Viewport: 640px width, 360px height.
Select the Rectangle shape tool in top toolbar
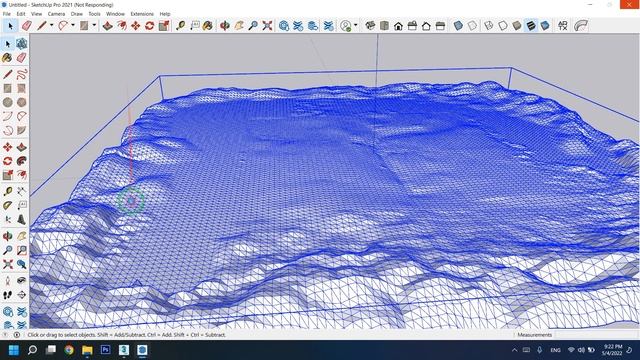click(84, 26)
